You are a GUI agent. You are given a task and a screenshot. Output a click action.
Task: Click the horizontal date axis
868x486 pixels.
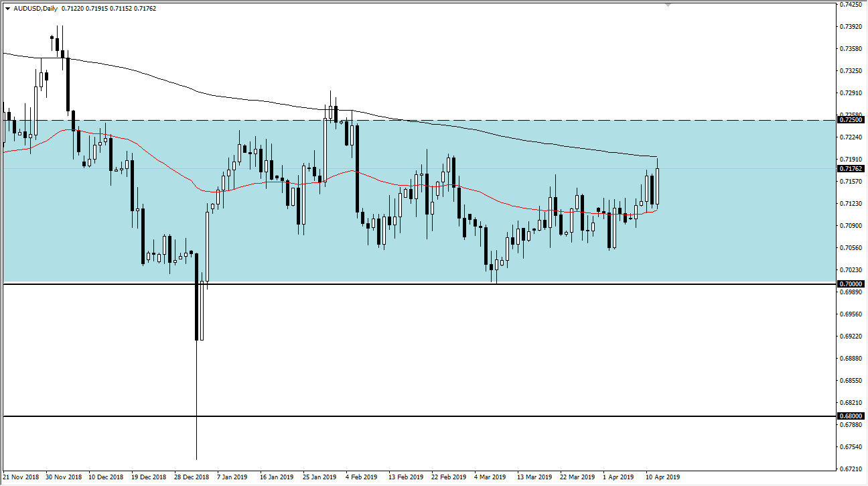pyautogui.click(x=402, y=477)
